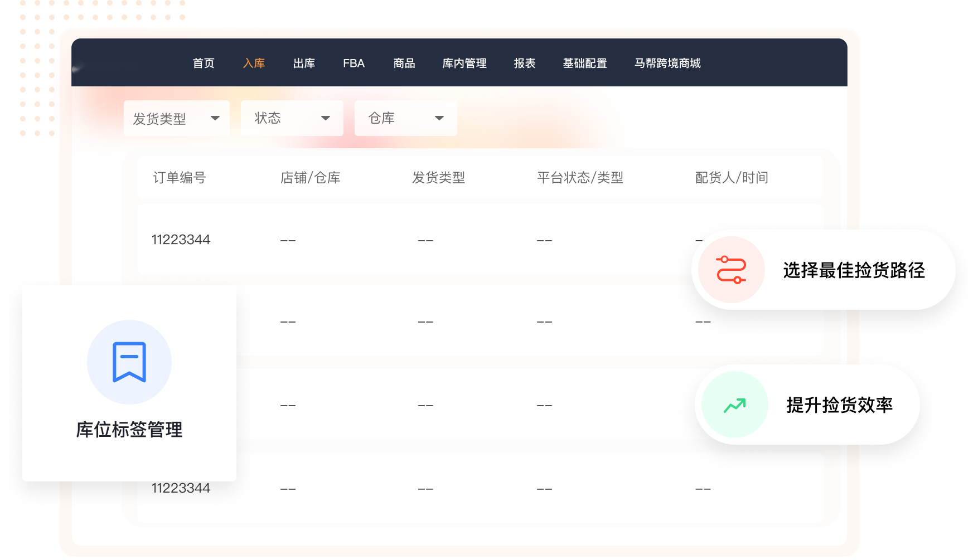This screenshot has height=560, width=978.
Task: Click the 选择最佳捡货路径 card label
Action: (x=854, y=270)
